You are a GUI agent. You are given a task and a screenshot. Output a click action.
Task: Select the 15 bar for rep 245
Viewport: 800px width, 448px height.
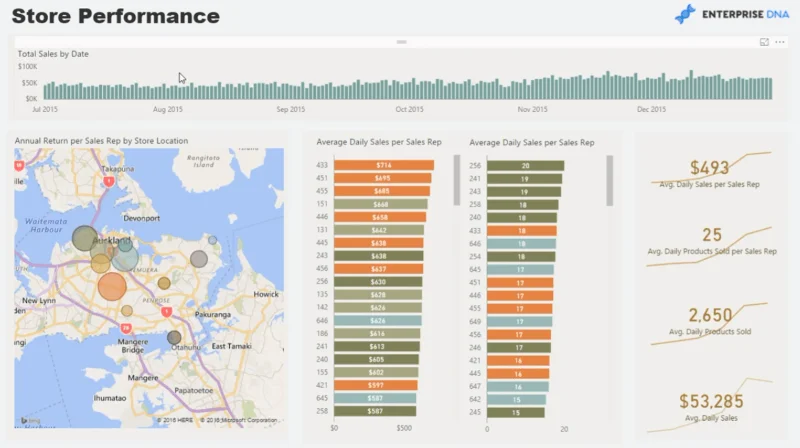tap(516, 412)
